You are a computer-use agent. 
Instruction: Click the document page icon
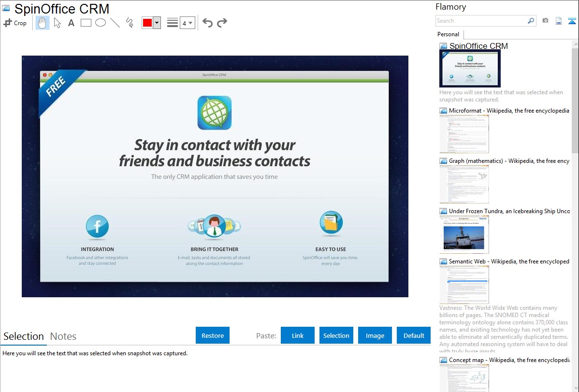coord(559,21)
